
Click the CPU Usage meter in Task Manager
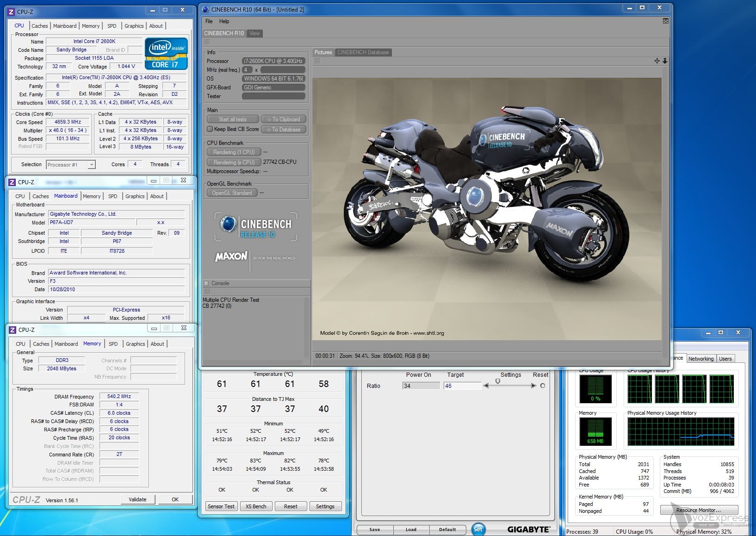tap(595, 389)
